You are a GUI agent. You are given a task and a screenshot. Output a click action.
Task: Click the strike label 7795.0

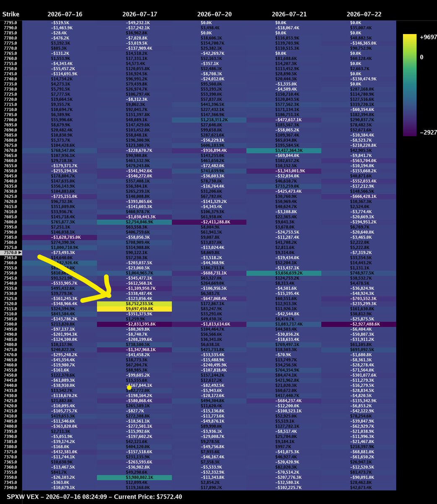click(10, 23)
